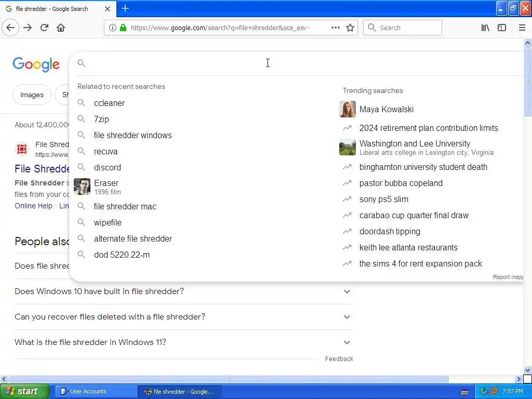Click the vertical scrollbar up arrow
The height and width of the screenshot is (399, 532).
coord(528,43)
